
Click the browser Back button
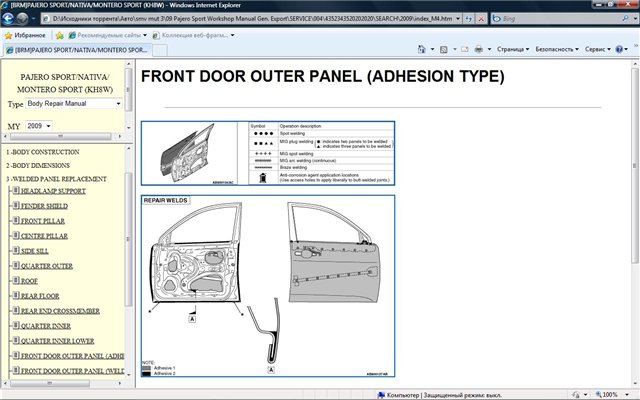pyautogui.click(x=8, y=19)
